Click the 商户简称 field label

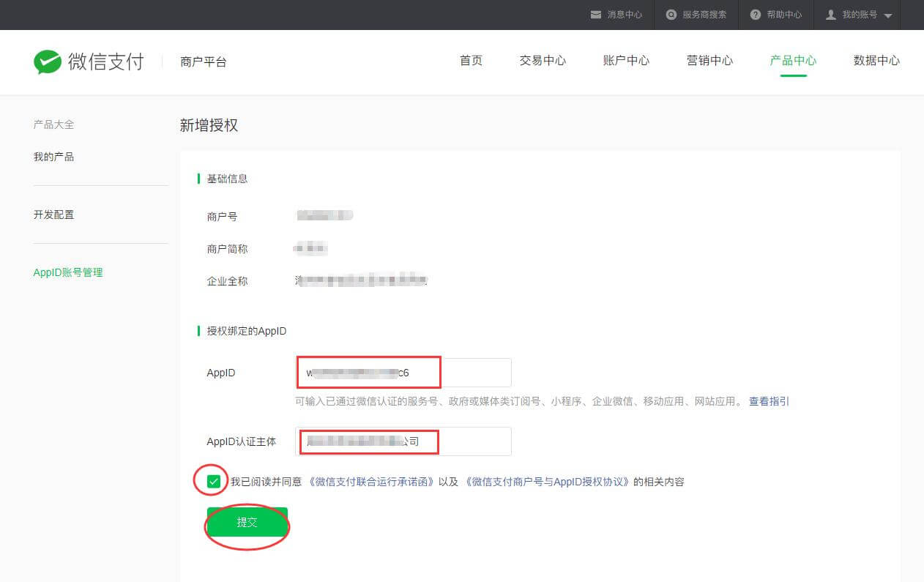(227, 249)
